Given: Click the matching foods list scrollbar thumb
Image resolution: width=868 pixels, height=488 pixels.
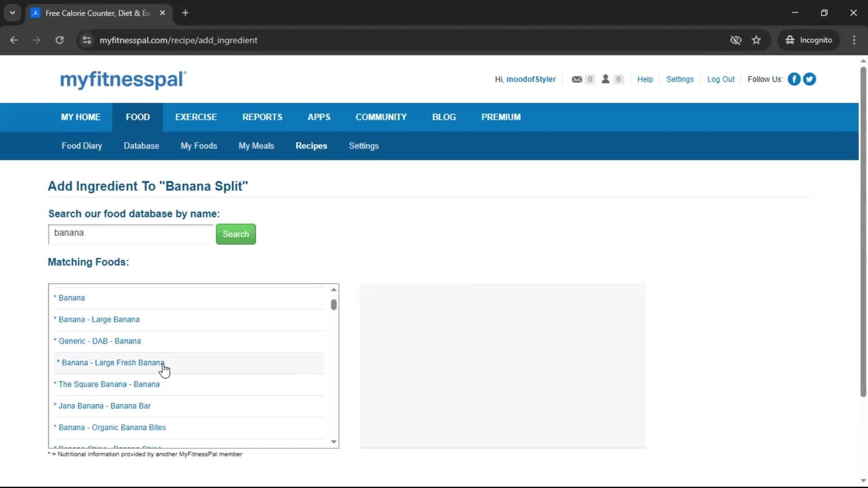Looking at the screenshot, I should (334, 305).
